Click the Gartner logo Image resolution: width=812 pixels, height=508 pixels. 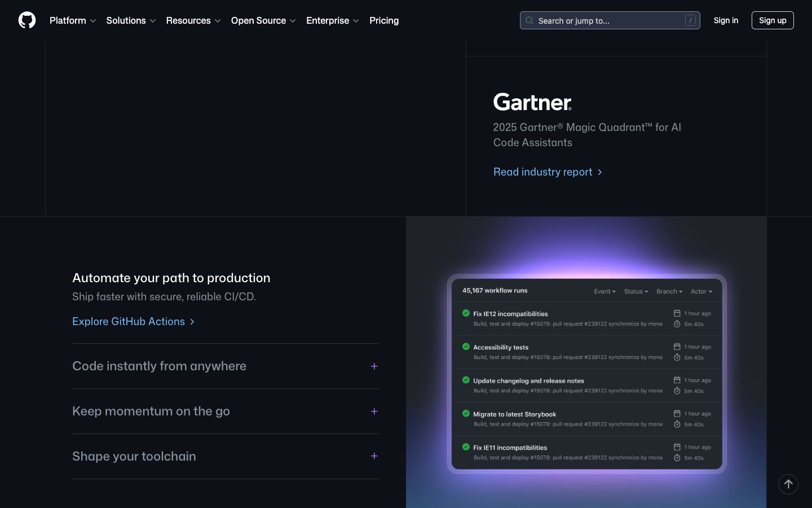pyautogui.click(x=532, y=102)
